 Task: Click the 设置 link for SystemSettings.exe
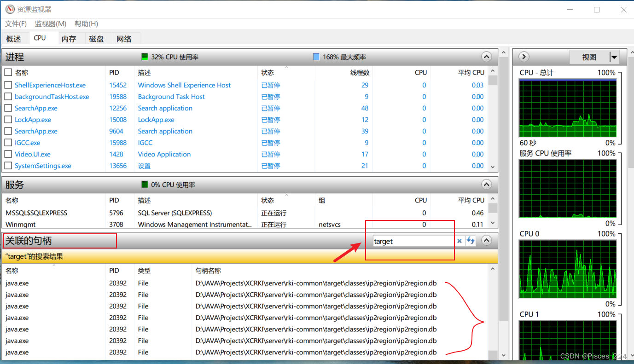point(144,166)
